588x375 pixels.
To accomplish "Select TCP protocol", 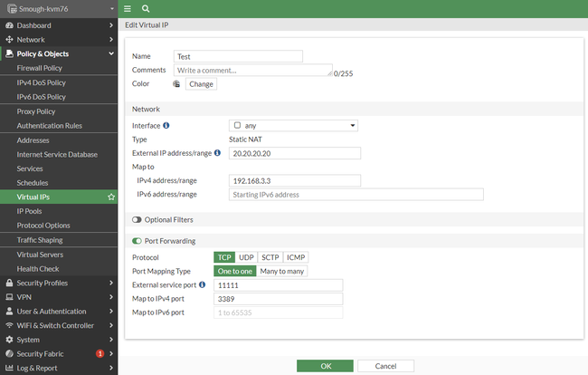I will (224, 257).
